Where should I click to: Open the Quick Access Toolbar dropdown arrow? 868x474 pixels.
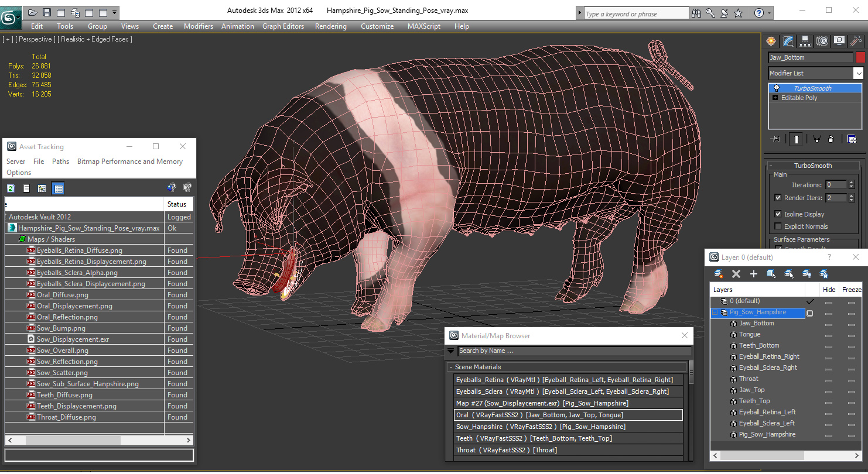114,12
